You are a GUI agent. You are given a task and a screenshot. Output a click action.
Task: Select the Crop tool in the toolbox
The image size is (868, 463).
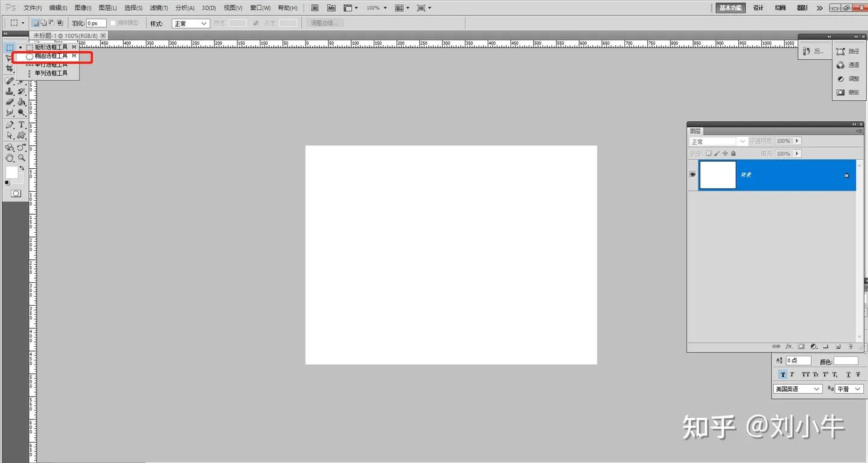click(x=10, y=69)
